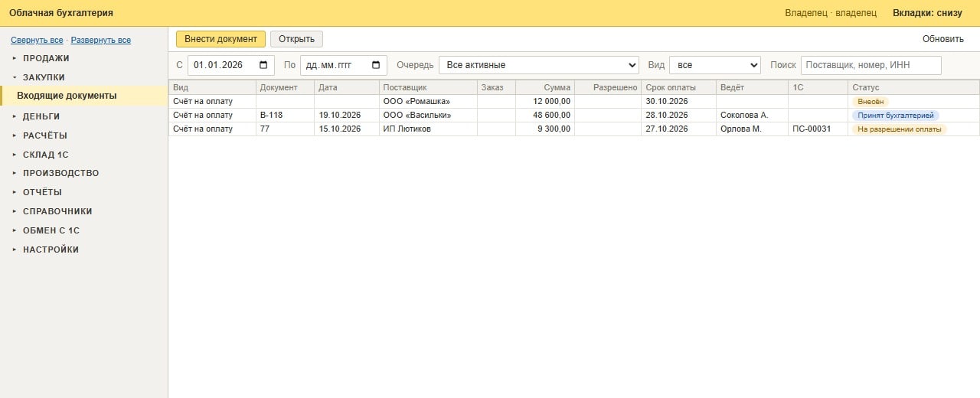Select Входящие документы in sidebar

(84, 96)
